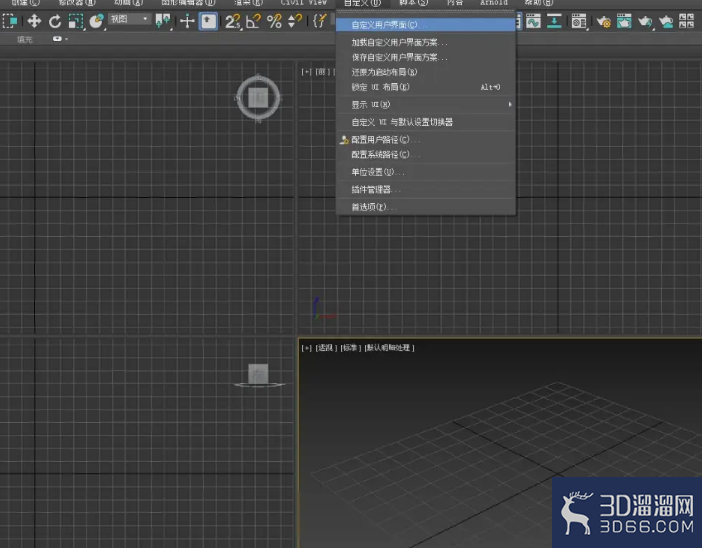
Task: Open the 脚本(S) menu
Action: [413, 3]
